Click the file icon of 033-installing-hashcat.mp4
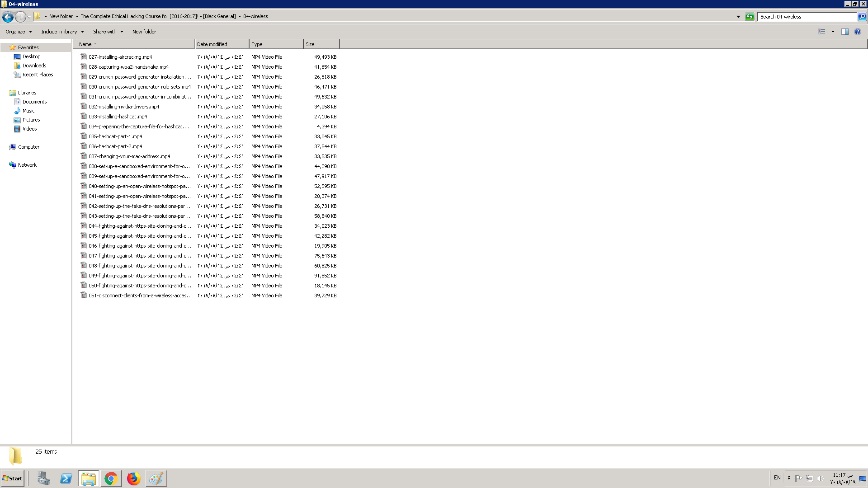This screenshot has width=868, height=488. (x=84, y=117)
